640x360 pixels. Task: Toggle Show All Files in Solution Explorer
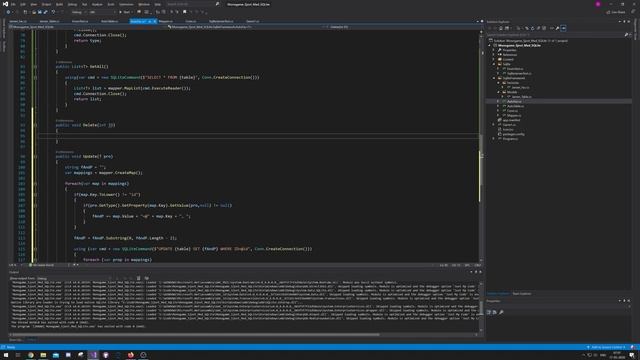(x=544, y=28)
